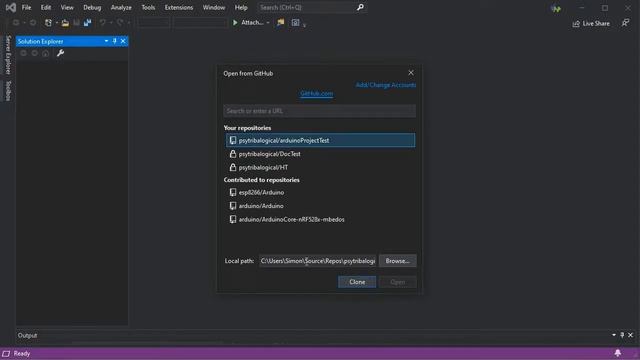Open the Tools menu
The height and width of the screenshot is (360, 640).
coord(148,7)
